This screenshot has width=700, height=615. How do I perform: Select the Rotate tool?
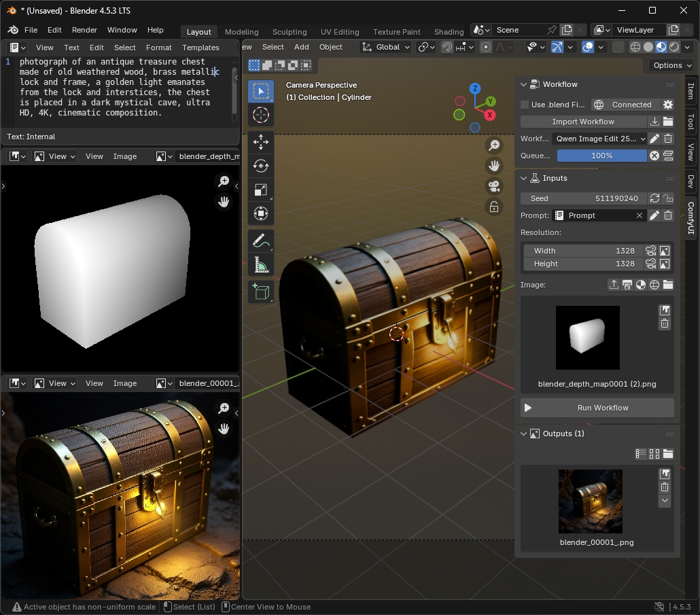click(261, 166)
